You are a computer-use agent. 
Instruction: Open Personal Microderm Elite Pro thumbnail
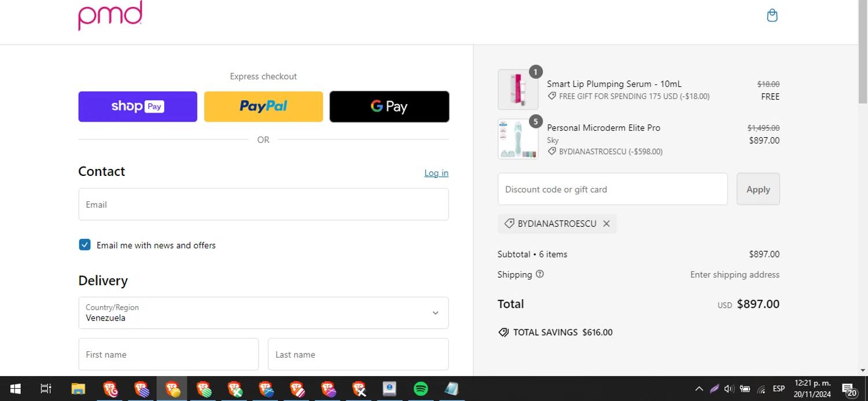(518, 139)
